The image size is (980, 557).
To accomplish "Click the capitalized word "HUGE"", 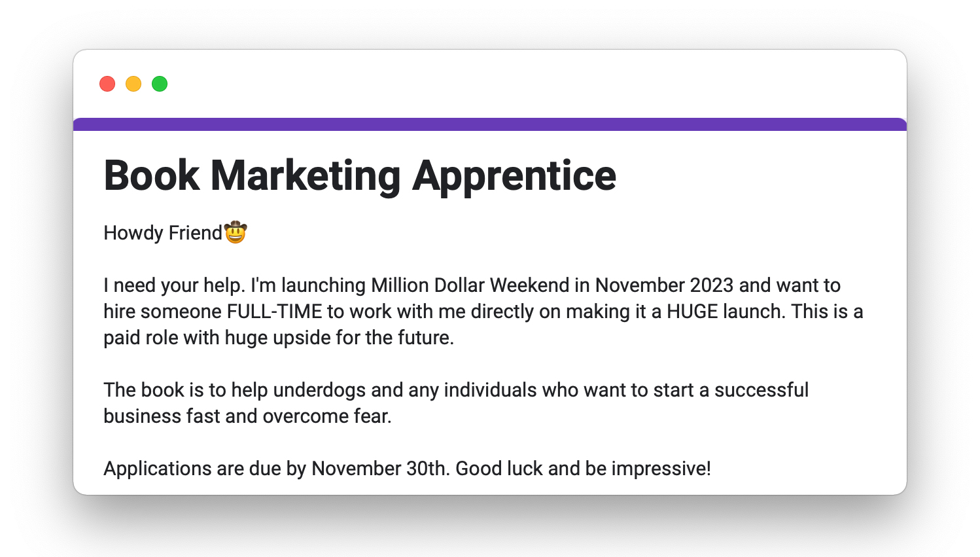I will (692, 312).
